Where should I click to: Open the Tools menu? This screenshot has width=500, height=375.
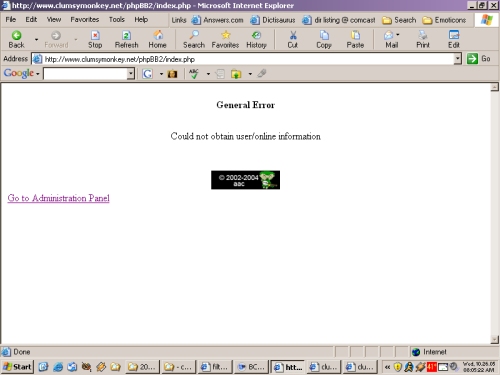point(117,19)
